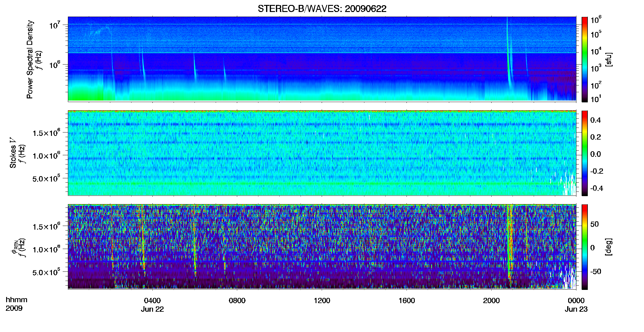Click the [sfu] color bar unit label

pos(608,60)
